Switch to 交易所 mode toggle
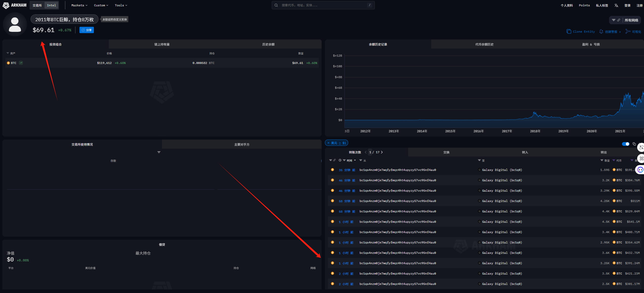This screenshot has height=293, width=644. click(37, 5)
